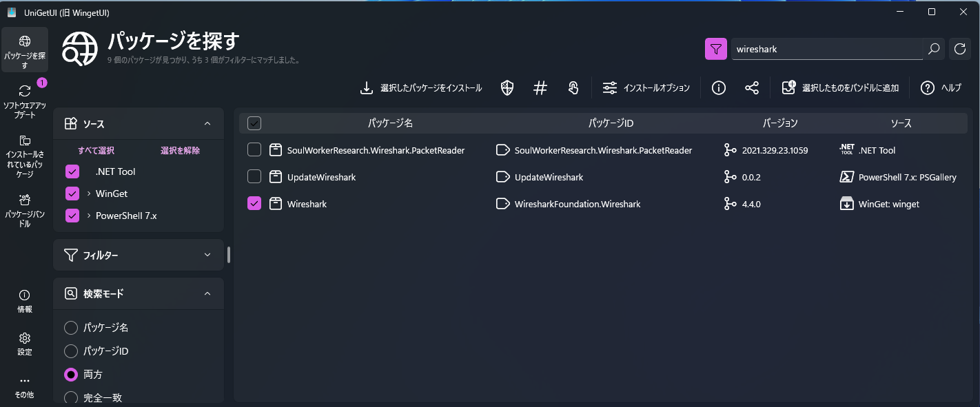Open インストールオプション
This screenshot has width=980, height=407.
(x=646, y=88)
